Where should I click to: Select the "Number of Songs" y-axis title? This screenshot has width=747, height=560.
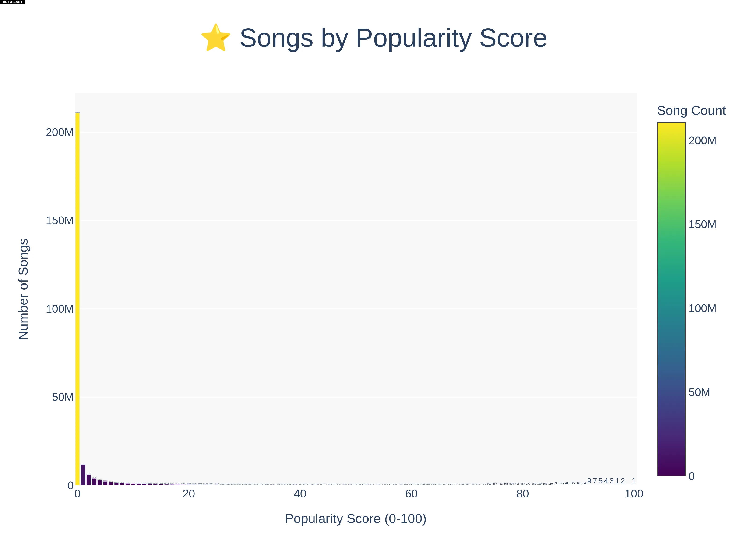(x=23, y=289)
